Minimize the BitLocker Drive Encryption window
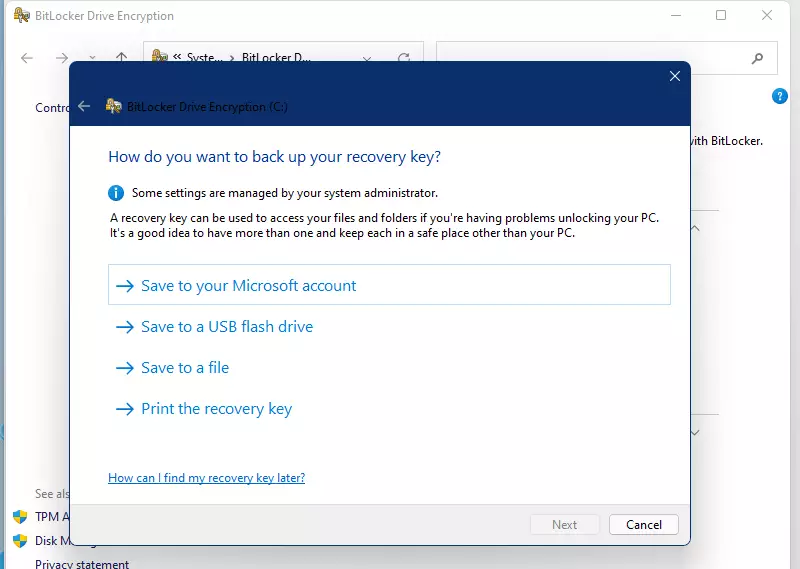This screenshot has height=569, width=800. point(676,15)
